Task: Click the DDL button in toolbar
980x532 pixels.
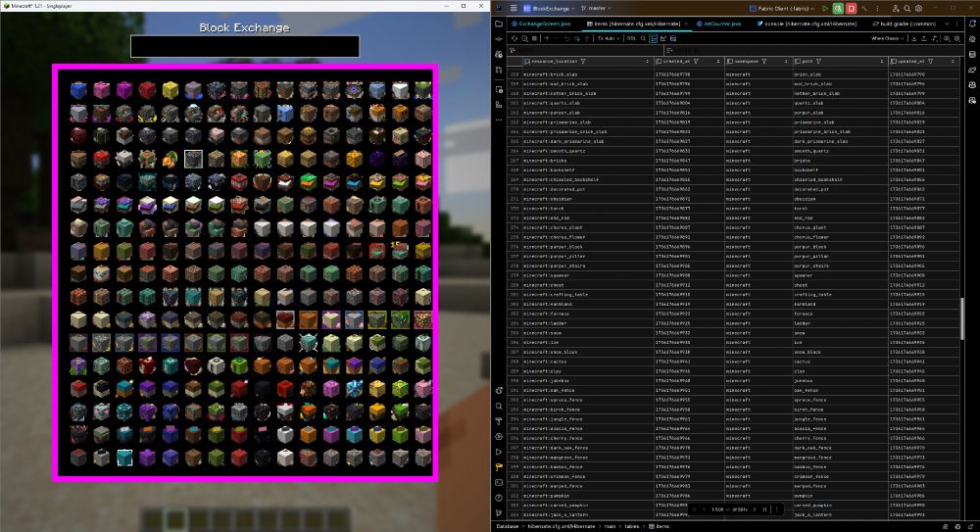Action: (631, 38)
